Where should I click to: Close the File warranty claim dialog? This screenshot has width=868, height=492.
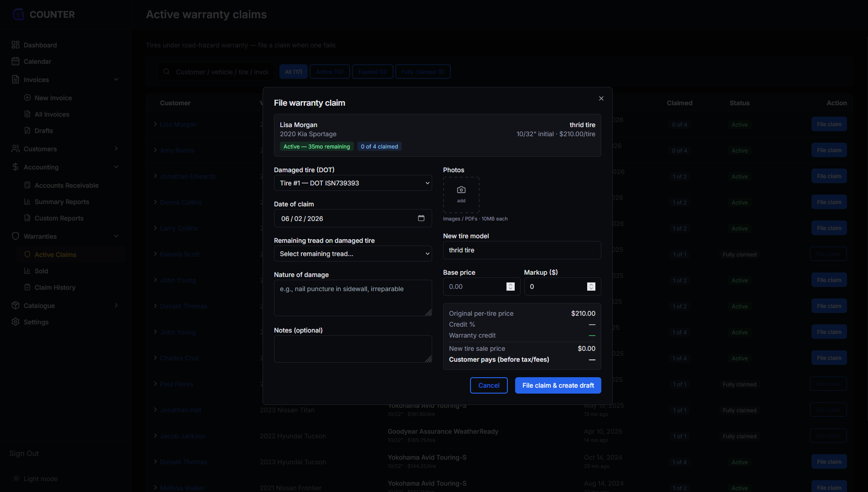601,98
